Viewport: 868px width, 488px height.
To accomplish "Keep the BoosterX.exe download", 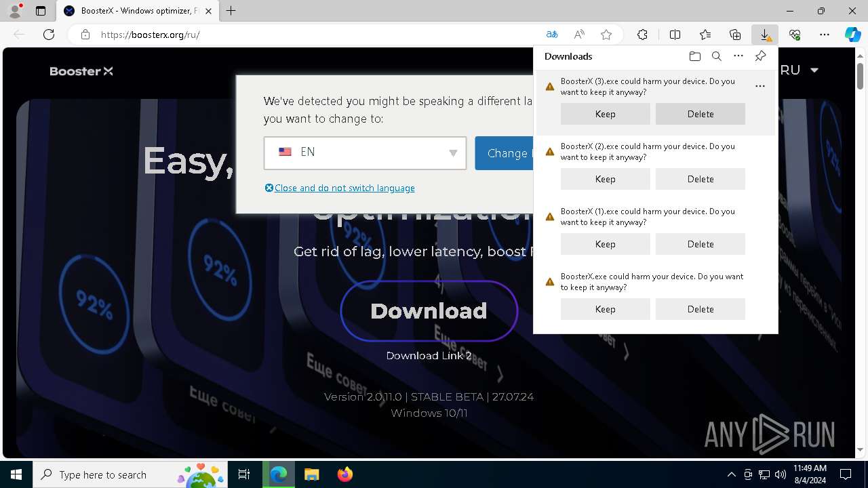I will 606,309.
